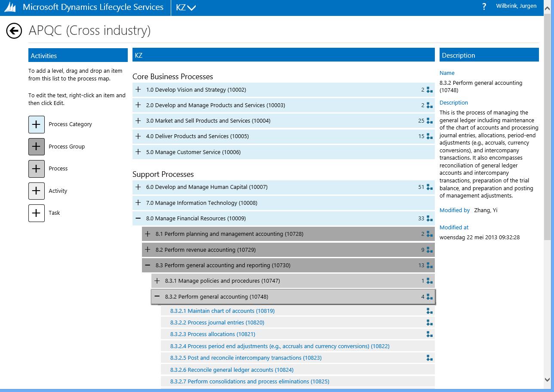Open user menu Wilbrink, Jurgen
The height and width of the screenshot is (392, 554).
pos(516,6)
